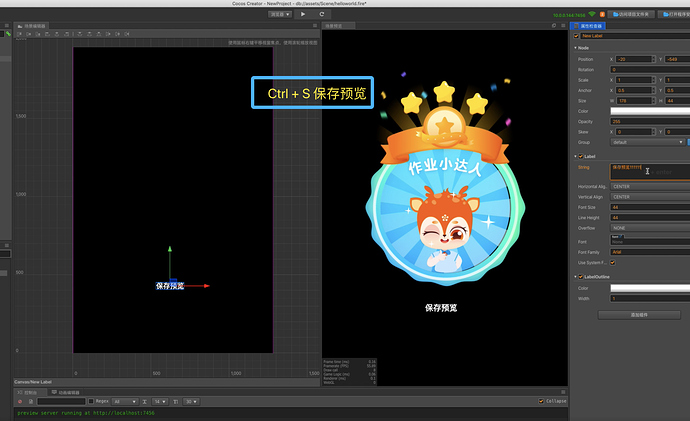Click the Opacity value field

(650, 121)
